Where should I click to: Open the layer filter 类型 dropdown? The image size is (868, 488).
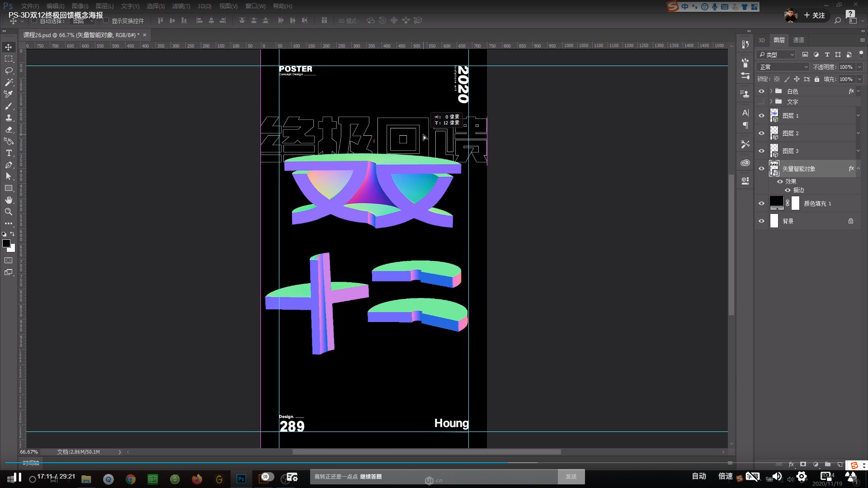[776, 54]
